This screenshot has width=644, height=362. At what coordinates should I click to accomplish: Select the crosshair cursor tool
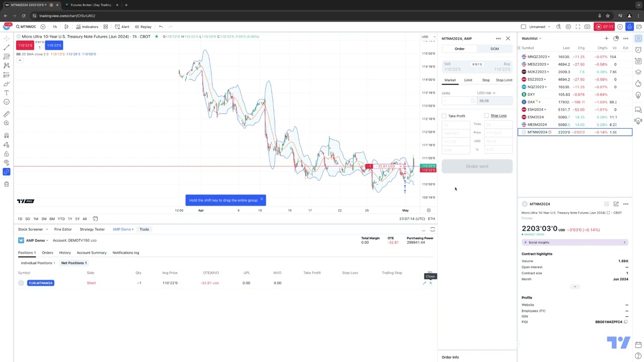coord(7,38)
